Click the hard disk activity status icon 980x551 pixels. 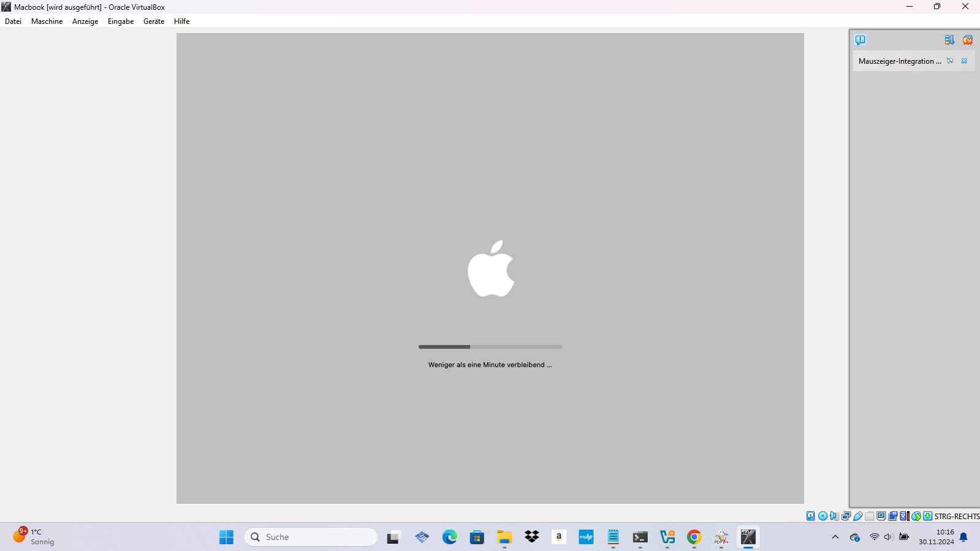(x=811, y=516)
